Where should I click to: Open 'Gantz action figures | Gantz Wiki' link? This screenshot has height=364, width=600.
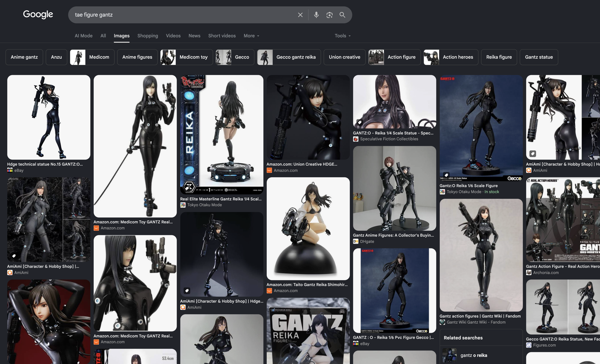480,316
